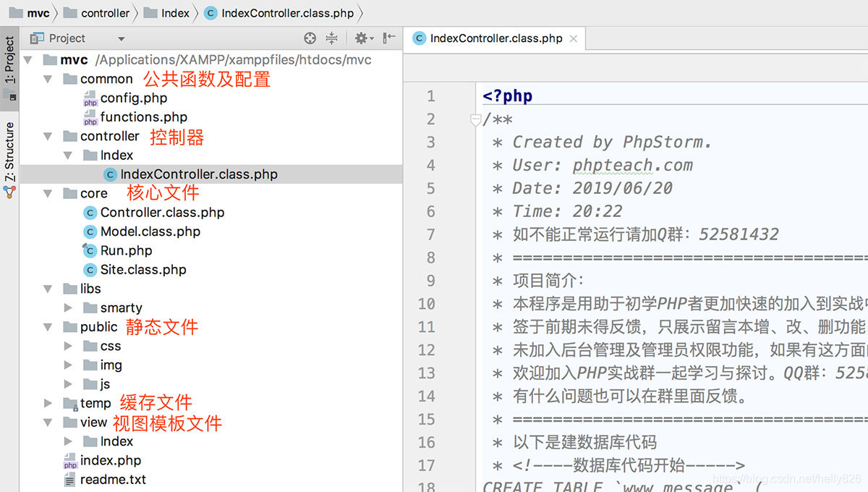Click the config.php file icon
The image size is (868, 492).
(90, 98)
